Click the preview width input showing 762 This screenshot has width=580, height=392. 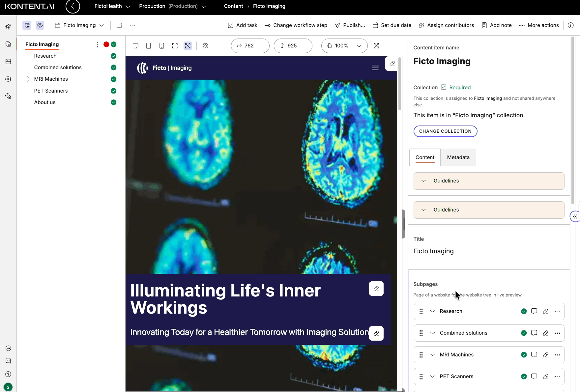point(250,46)
